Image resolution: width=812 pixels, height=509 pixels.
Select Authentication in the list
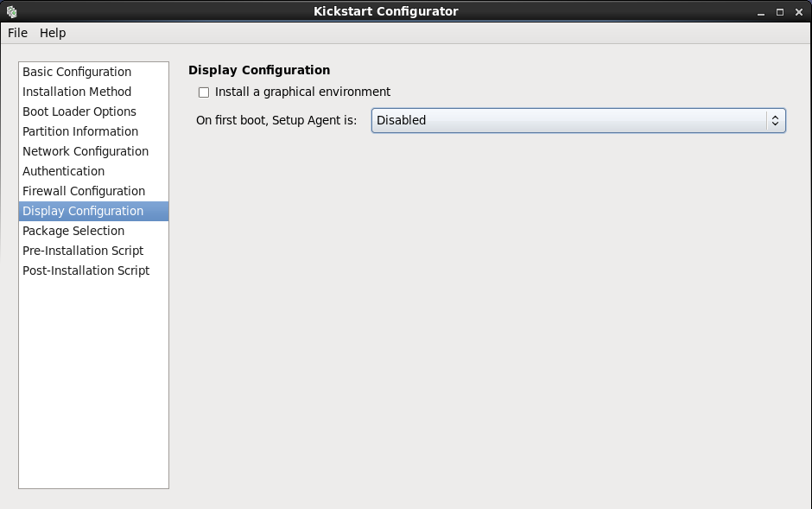pos(63,171)
